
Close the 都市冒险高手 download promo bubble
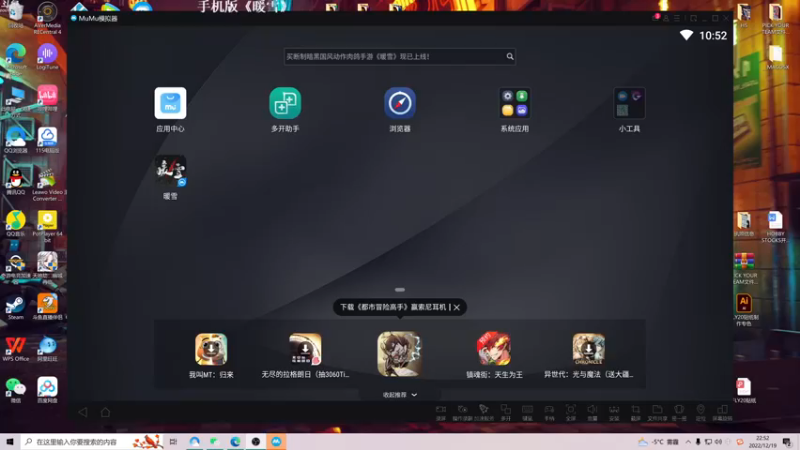coord(457,307)
